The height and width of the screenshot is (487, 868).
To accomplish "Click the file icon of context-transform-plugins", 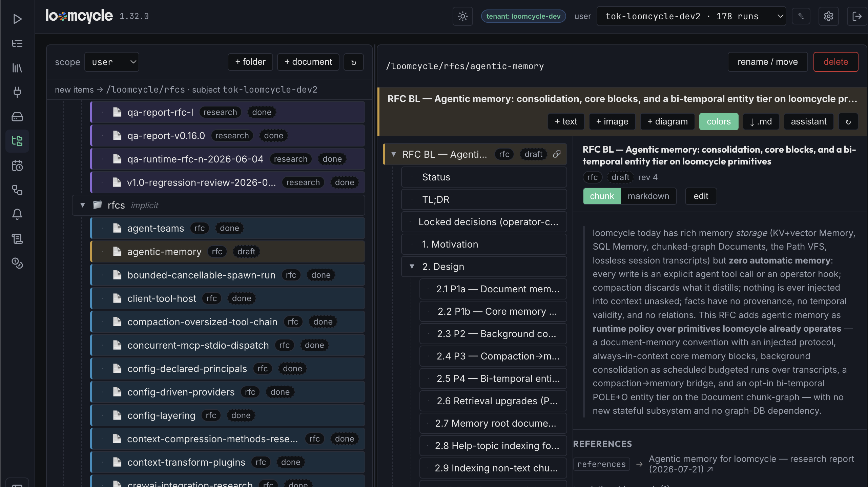I will coord(117,462).
